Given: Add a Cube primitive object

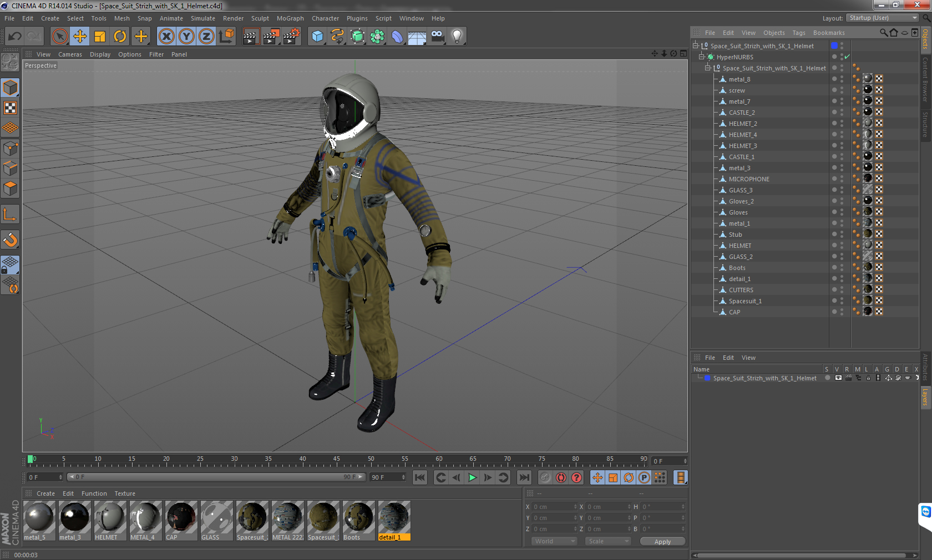Looking at the screenshot, I should click(317, 37).
